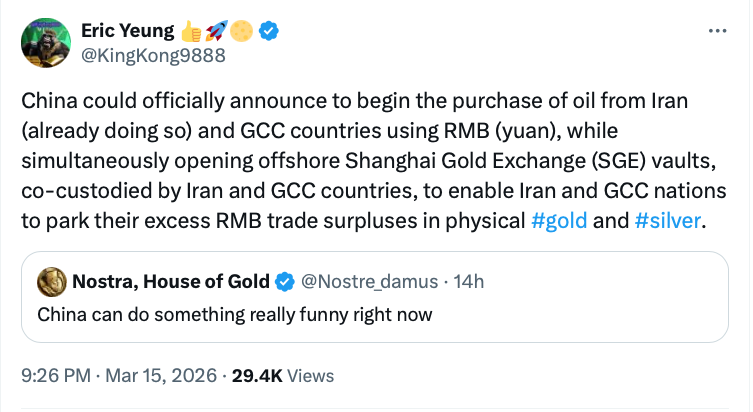Open the #gold hashtag
The height and width of the screenshot is (412, 753).
[558, 220]
